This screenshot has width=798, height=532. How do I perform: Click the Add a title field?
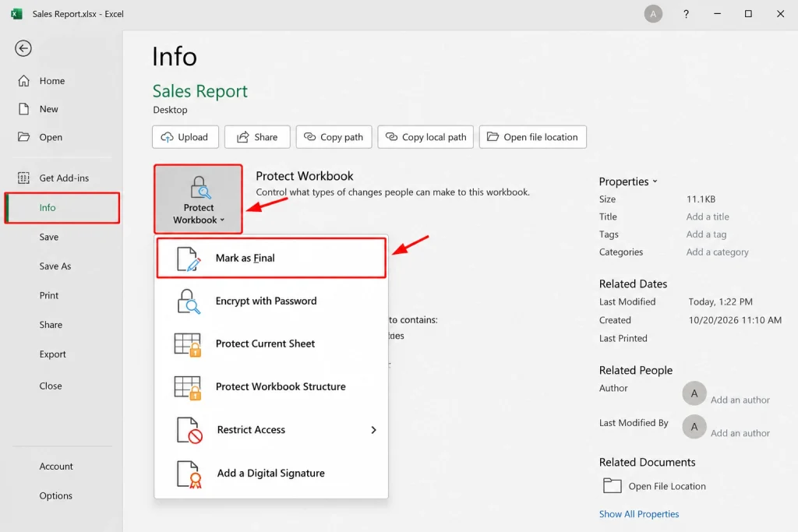[x=708, y=217]
